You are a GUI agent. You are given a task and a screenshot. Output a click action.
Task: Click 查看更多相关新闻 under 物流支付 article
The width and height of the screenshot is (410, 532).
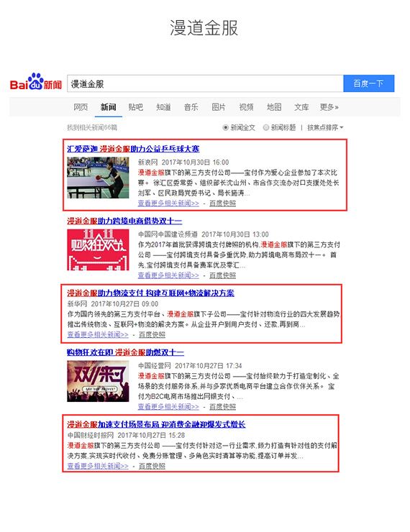[98, 335]
